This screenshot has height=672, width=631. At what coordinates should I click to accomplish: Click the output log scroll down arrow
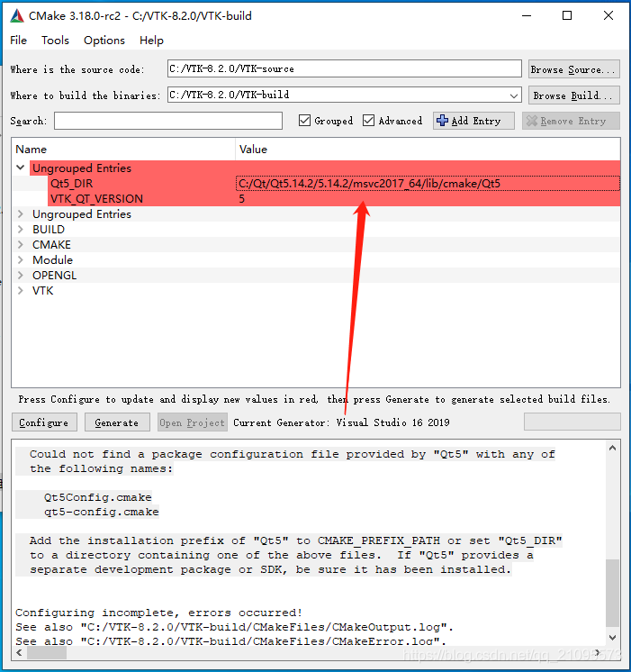tap(613, 638)
